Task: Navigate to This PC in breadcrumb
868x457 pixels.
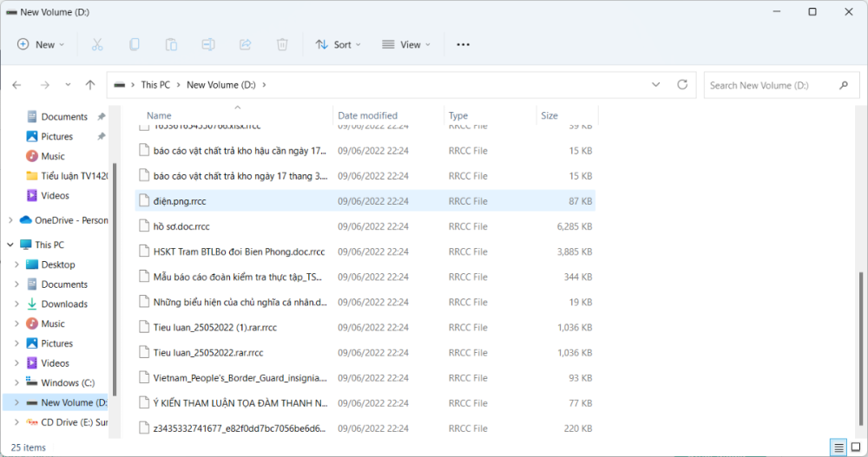Action: click(155, 85)
